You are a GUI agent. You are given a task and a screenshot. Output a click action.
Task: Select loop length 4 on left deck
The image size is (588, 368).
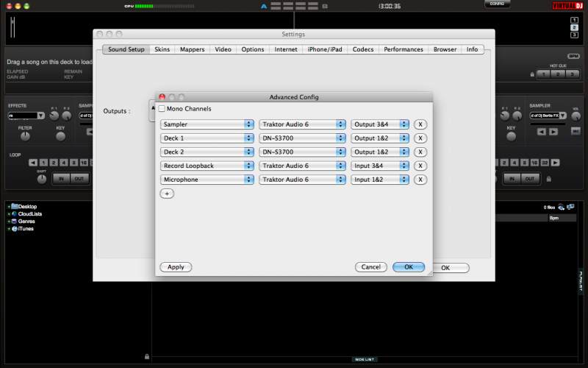tap(62, 163)
